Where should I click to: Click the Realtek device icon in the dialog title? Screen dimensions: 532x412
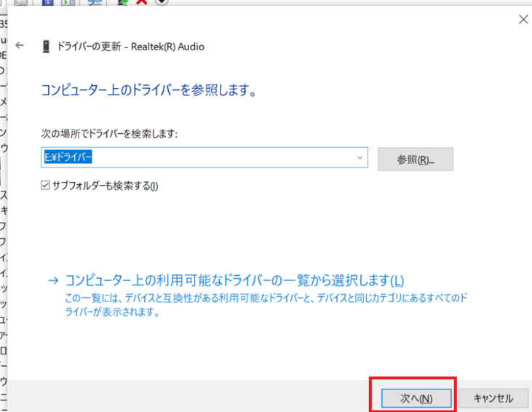[x=47, y=47]
